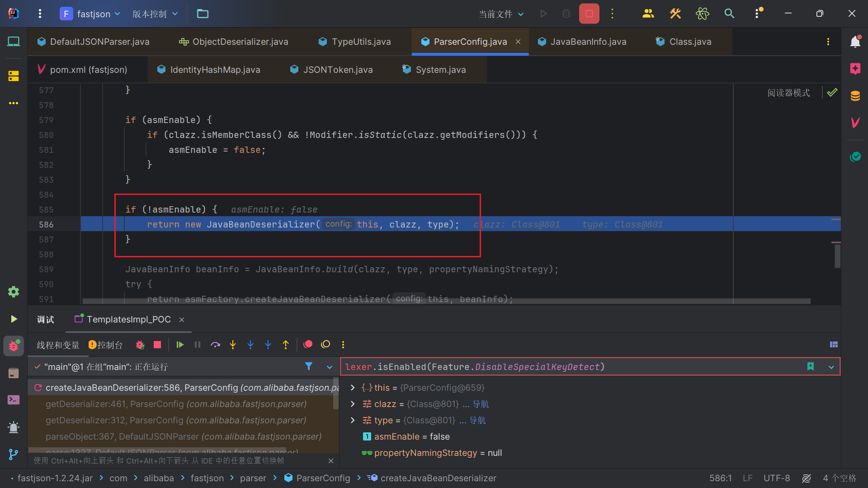Select parseObject:367 stack frame
868x488 pixels.
184,436
